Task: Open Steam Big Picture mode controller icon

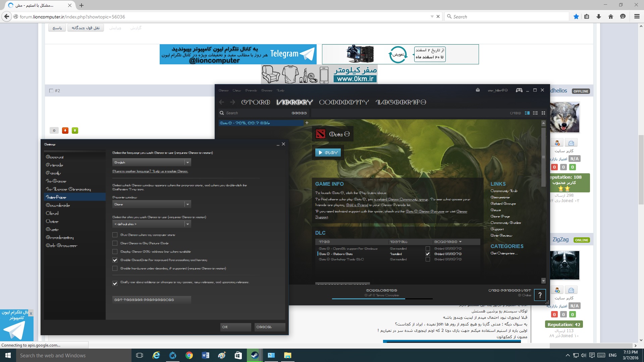Action: (x=519, y=90)
